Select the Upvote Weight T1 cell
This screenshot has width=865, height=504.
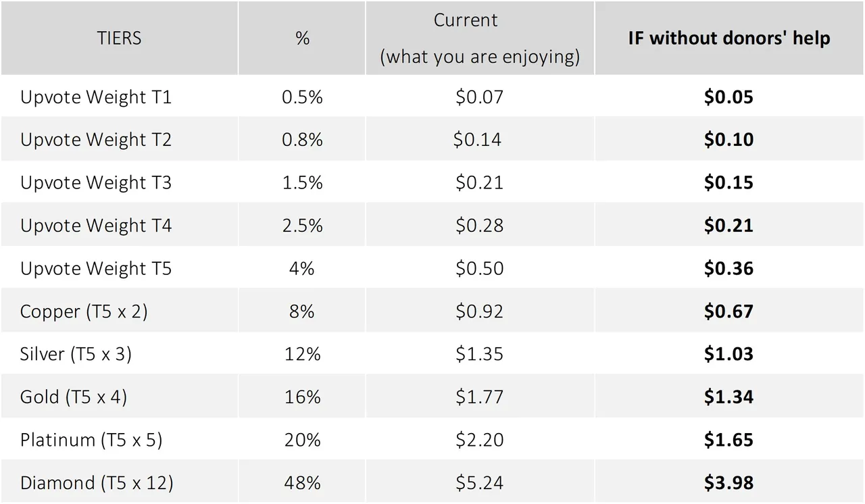(x=96, y=97)
